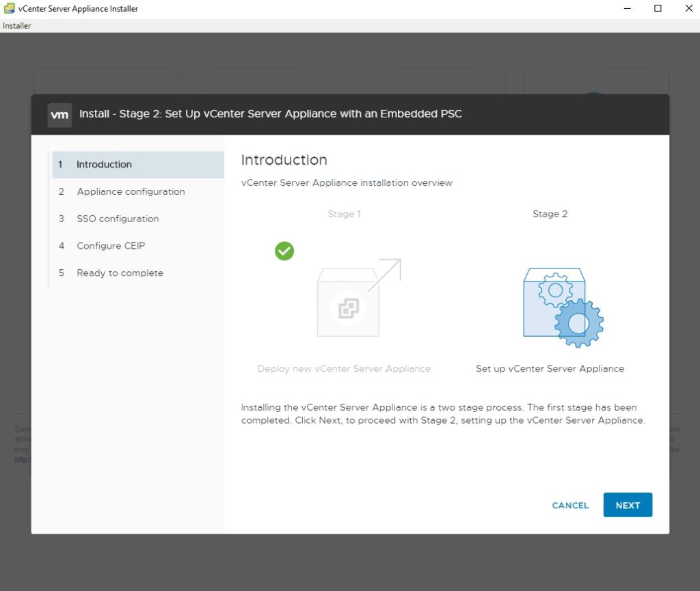Click the Stage 1 label
Image resolution: width=700 pixels, height=591 pixels.
(344, 214)
